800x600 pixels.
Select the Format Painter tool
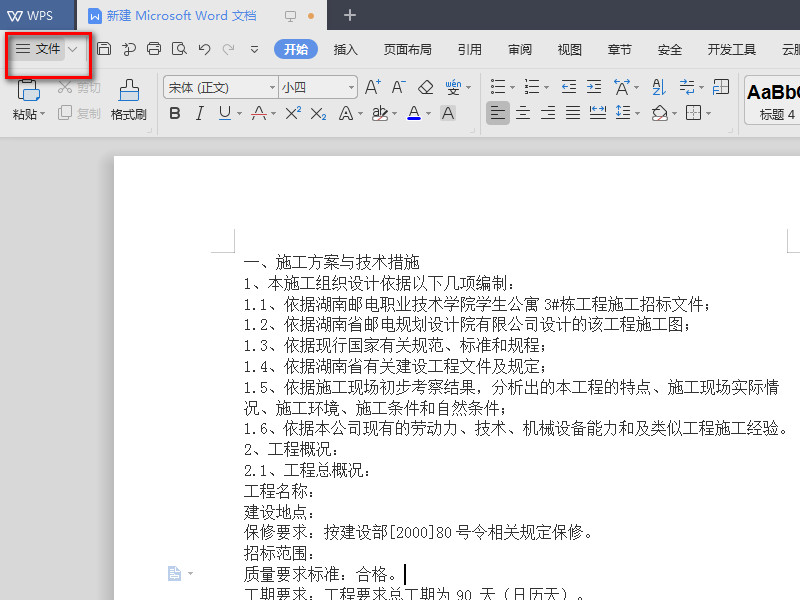pos(128,100)
